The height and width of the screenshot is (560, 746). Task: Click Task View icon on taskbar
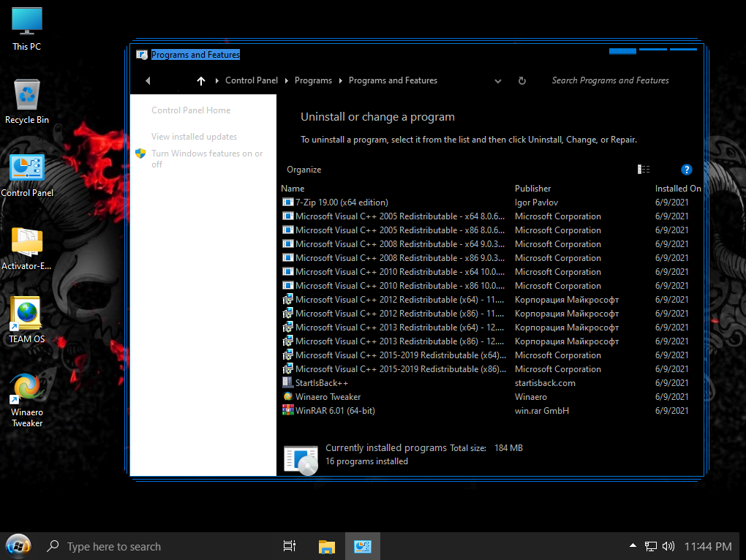click(289, 546)
